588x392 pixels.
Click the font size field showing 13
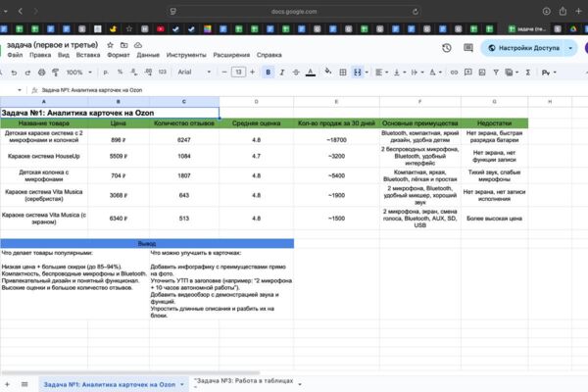tap(238, 72)
